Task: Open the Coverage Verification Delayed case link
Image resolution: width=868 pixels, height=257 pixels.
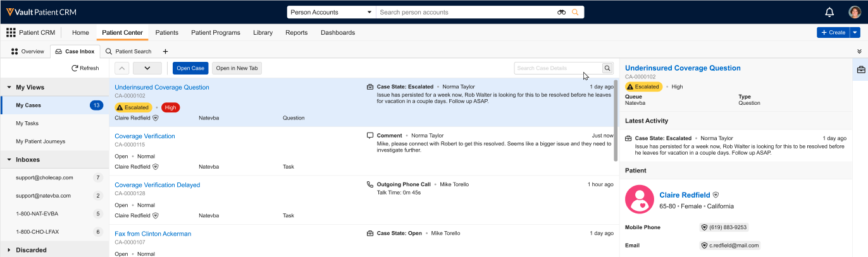Action: (157, 185)
